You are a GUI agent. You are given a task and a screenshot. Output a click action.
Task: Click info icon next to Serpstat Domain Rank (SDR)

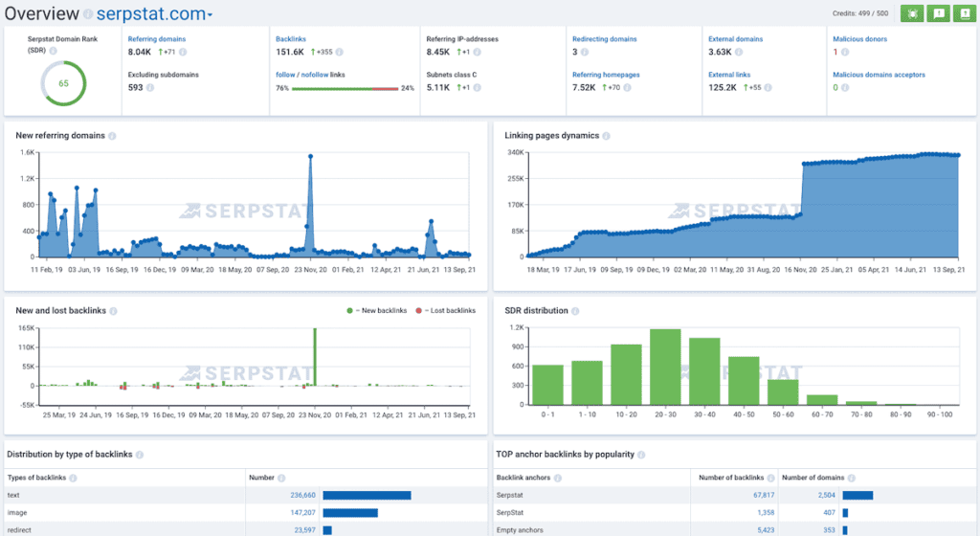pyautogui.click(x=54, y=51)
